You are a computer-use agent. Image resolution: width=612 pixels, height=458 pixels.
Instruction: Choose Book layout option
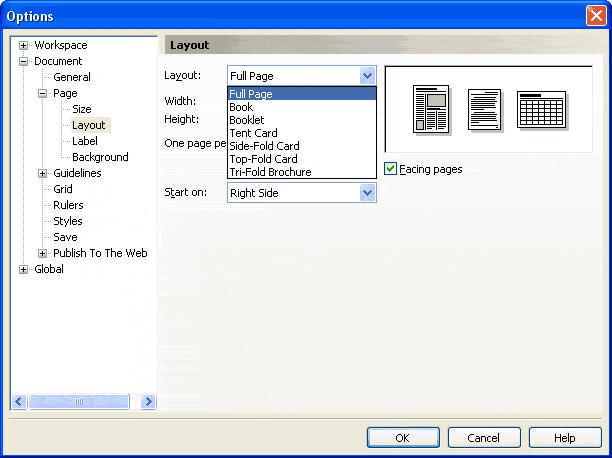pyautogui.click(x=302, y=107)
